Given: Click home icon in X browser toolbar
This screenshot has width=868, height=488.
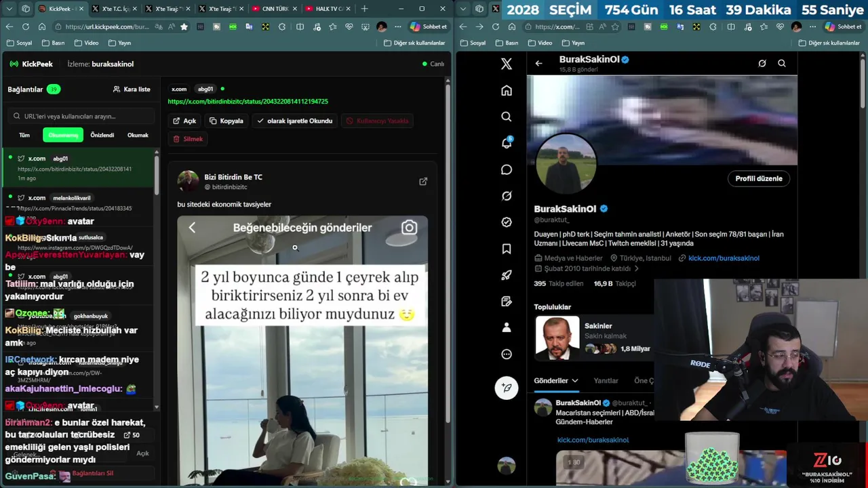Looking at the screenshot, I should (512, 26).
